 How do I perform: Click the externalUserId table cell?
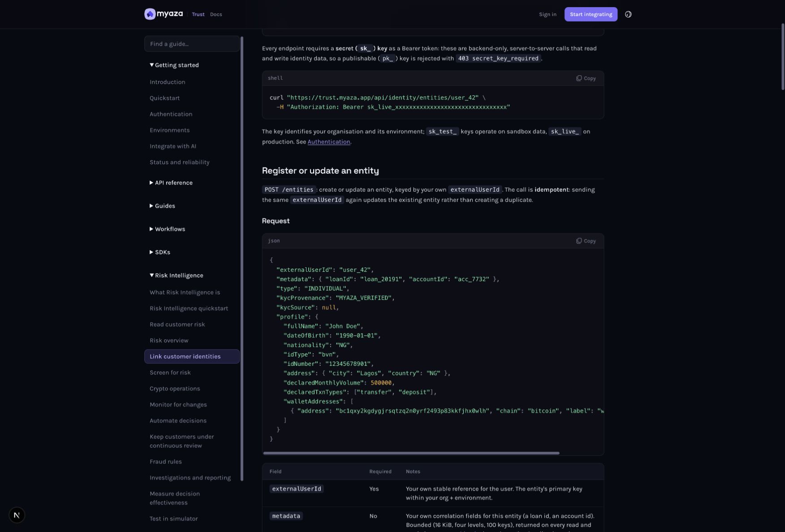pyautogui.click(x=297, y=489)
